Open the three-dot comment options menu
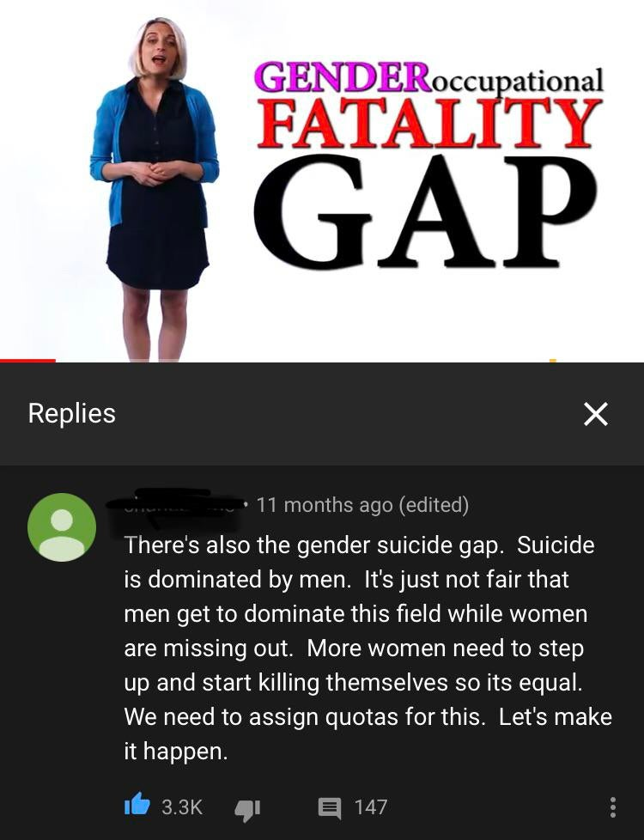The height and width of the screenshot is (840, 644). (x=613, y=807)
